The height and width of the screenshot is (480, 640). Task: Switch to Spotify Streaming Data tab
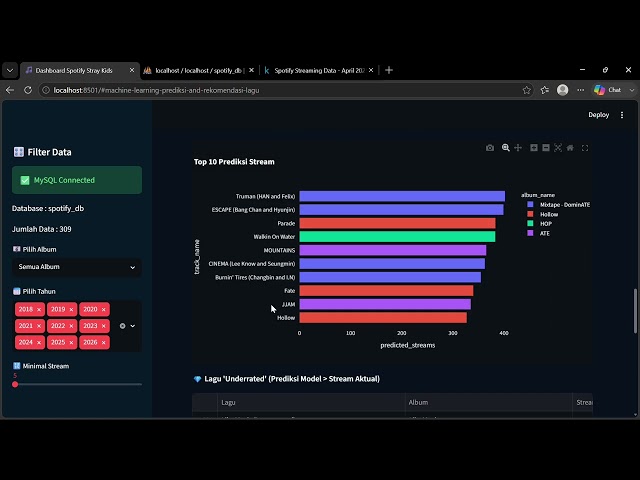[318, 70]
